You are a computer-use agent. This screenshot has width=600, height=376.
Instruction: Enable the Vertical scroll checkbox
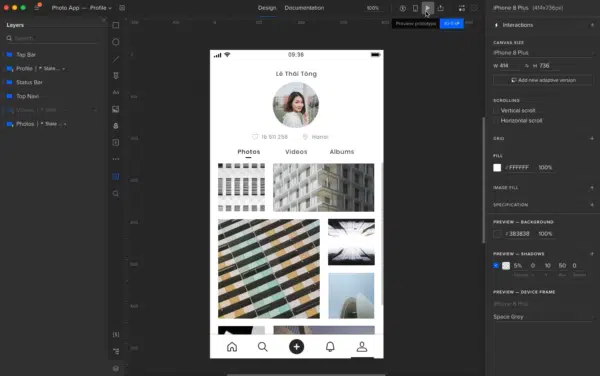coord(496,111)
